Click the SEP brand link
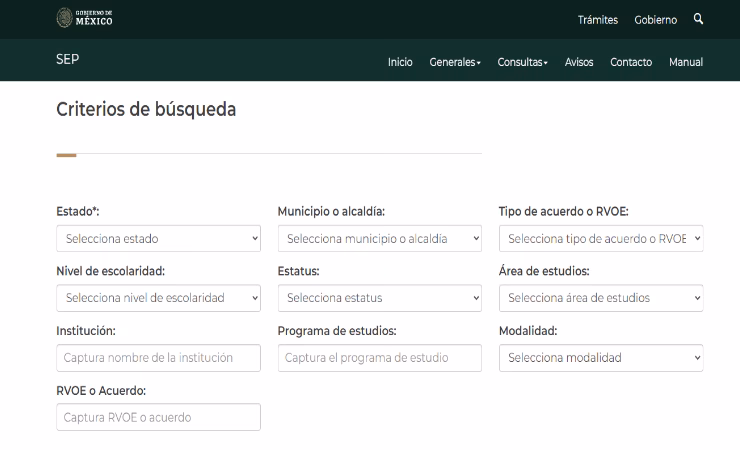 point(67,59)
